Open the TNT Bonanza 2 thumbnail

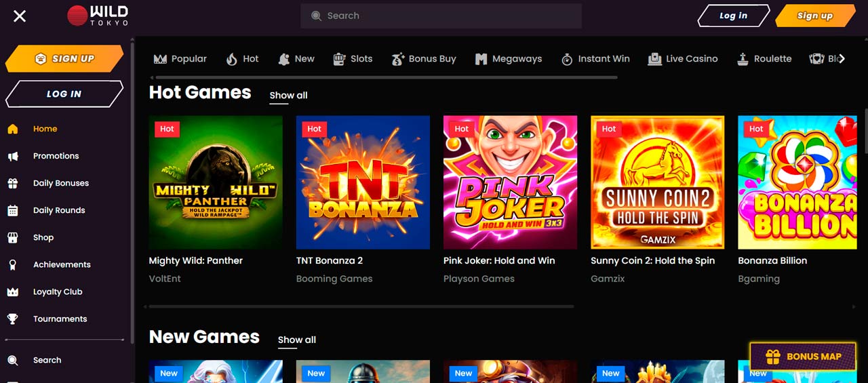[363, 182]
